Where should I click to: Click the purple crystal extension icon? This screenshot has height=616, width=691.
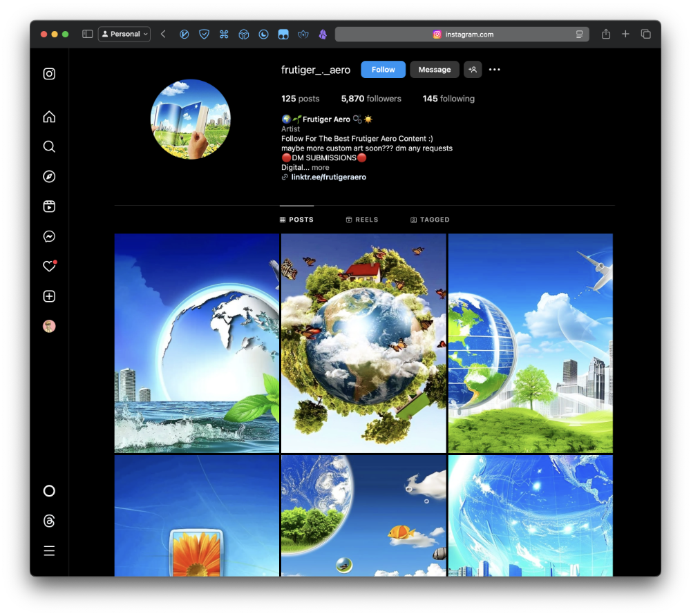pos(323,34)
